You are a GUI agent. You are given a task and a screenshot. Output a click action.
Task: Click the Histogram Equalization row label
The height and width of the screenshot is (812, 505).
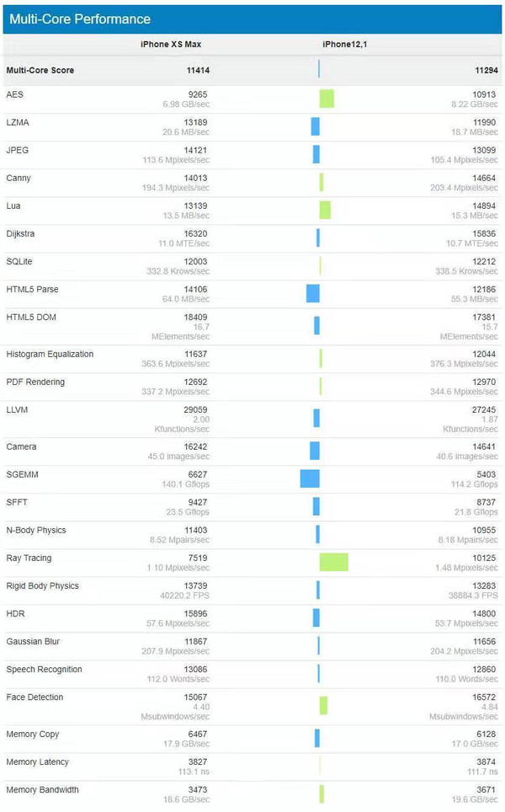coord(50,355)
